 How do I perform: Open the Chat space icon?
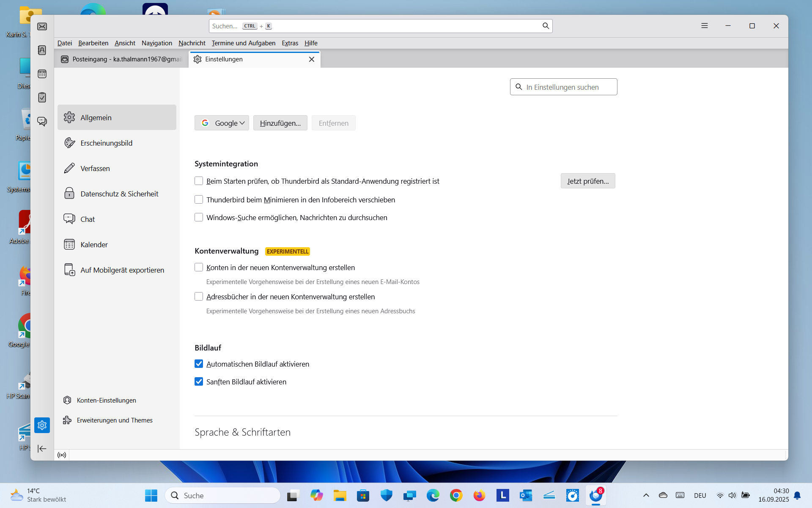42,121
